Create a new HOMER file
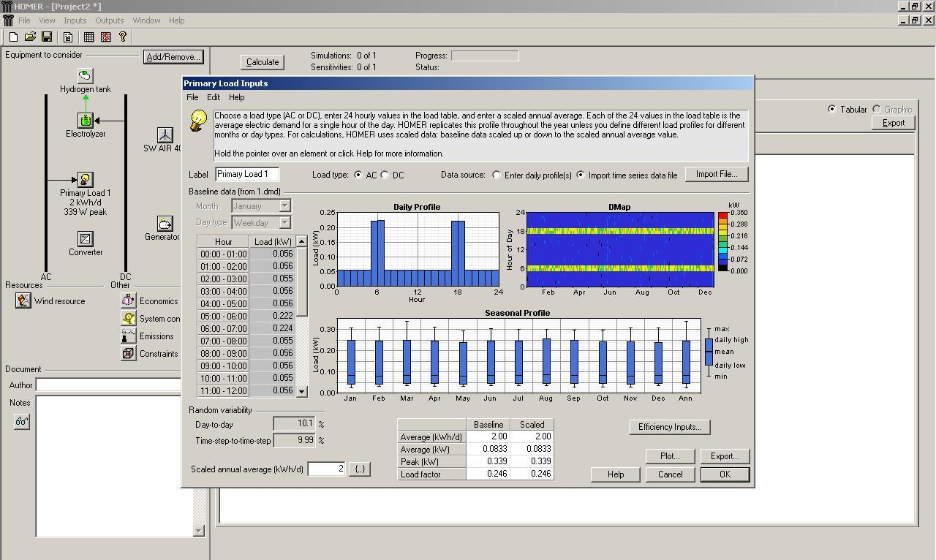Screen dimensions: 936x560 point(13,37)
